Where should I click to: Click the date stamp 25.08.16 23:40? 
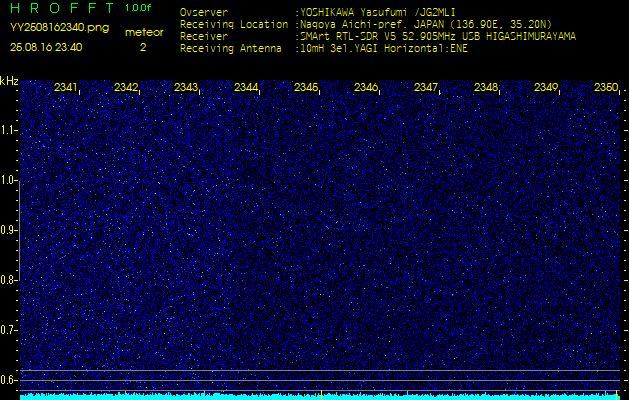coord(46,47)
